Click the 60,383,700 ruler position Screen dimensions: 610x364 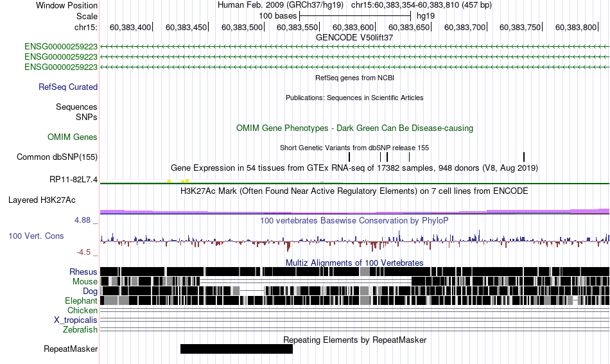(x=466, y=27)
